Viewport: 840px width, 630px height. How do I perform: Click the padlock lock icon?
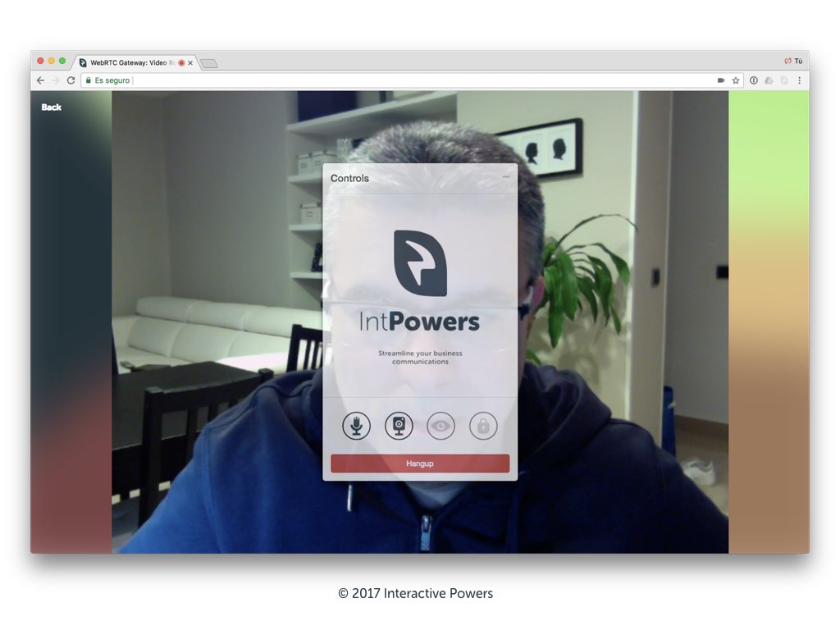(483, 426)
